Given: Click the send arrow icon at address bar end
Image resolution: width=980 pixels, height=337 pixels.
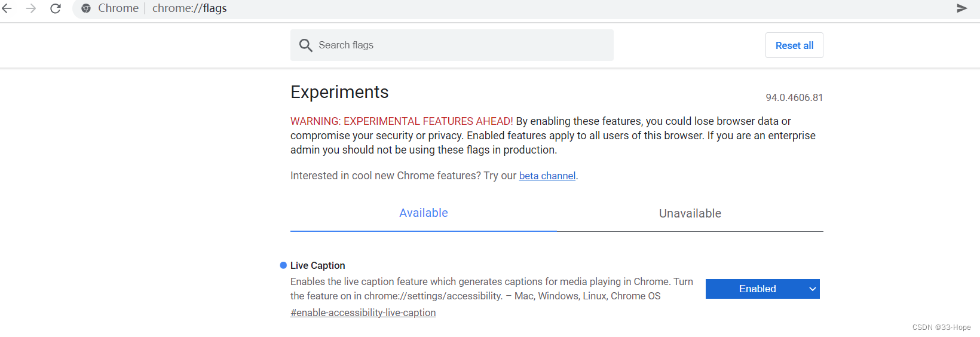Looking at the screenshot, I should tap(962, 8).
